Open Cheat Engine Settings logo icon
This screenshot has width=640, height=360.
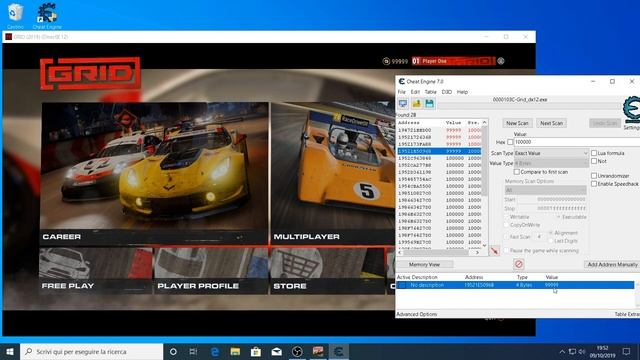(x=632, y=109)
